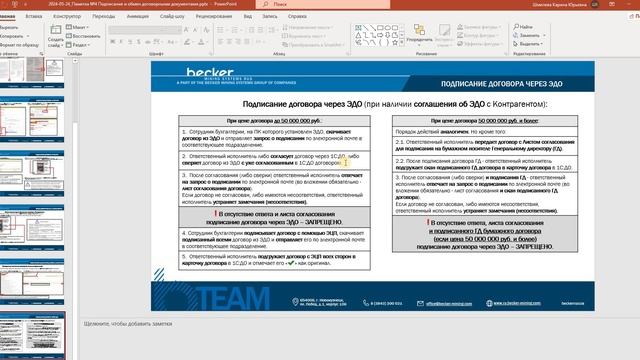The width and height of the screenshot is (640, 360).
Task: Open the Упорядочить (Arrange) dropdown
Action: [419, 35]
